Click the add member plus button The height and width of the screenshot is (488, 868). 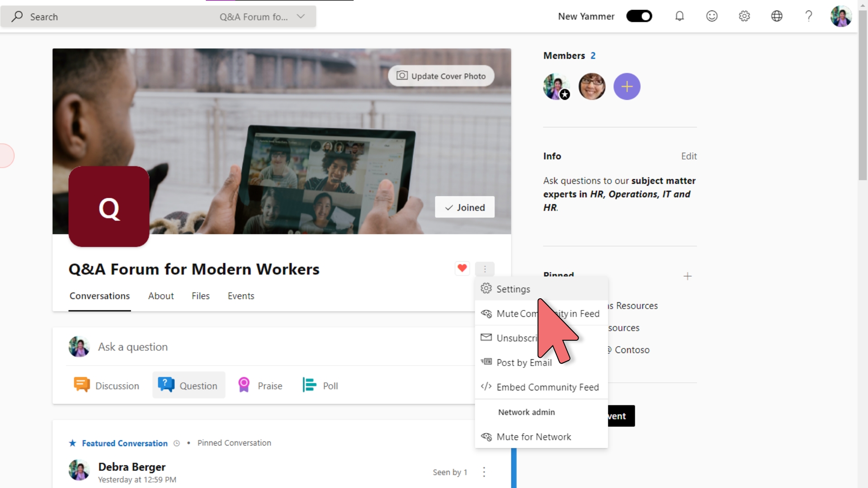pyautogui.click(x=627, y=86)
